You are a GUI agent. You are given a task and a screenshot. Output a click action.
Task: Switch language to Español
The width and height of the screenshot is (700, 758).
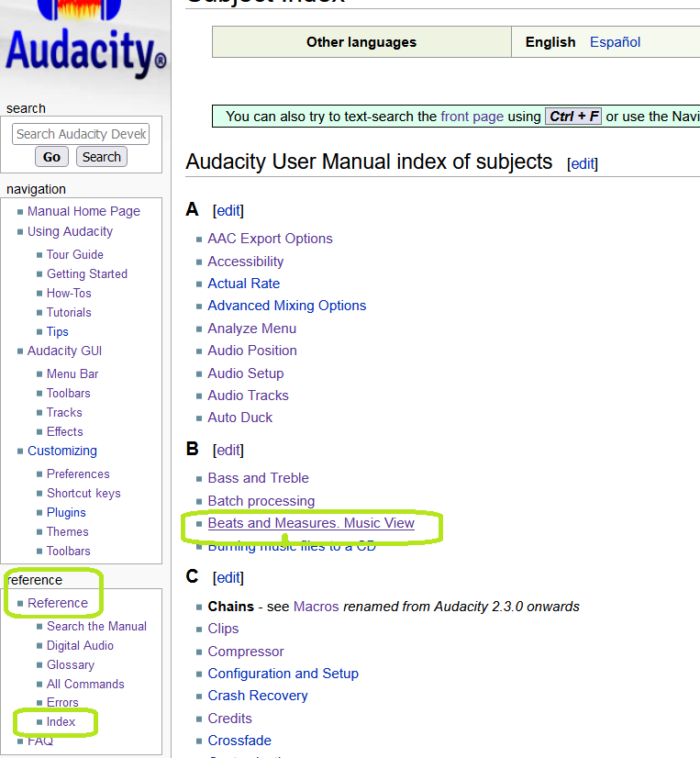pyautogui.click(x=615, y=42)
